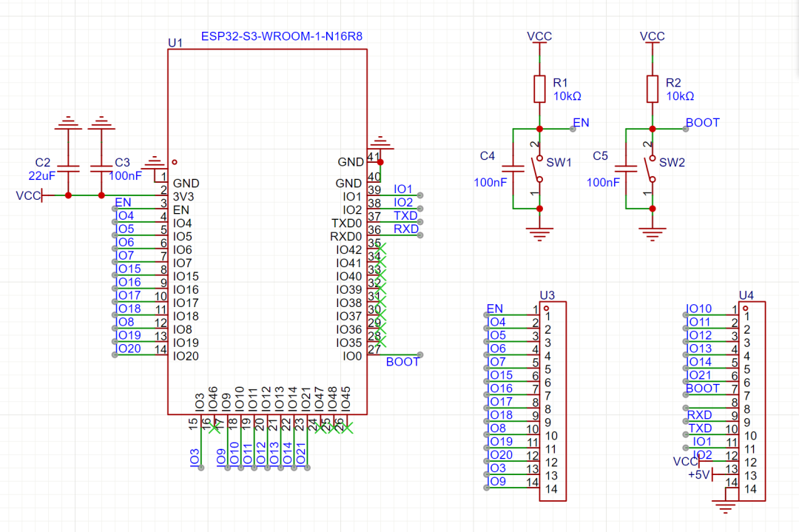
Task: Select the IO42 pin name inside U1
Action: point(349,249)
